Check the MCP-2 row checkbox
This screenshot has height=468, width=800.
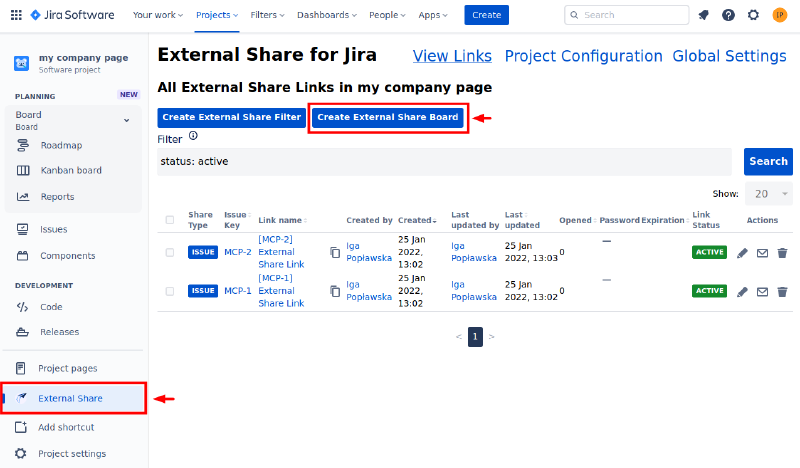pos(170,253)
